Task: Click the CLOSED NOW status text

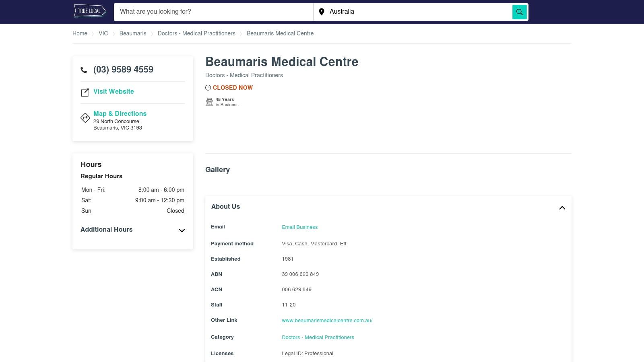Action: pyautogui.click(x=233, y=88)
